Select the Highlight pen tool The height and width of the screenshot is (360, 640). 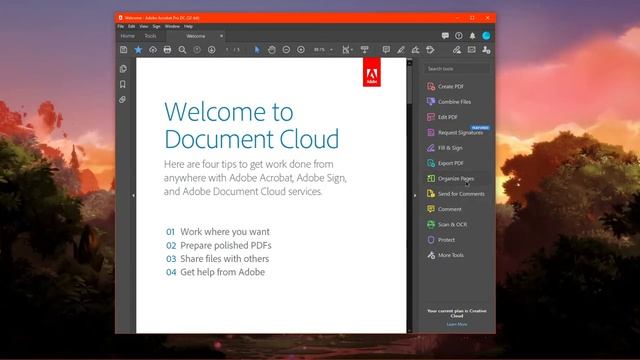[401, 50]
